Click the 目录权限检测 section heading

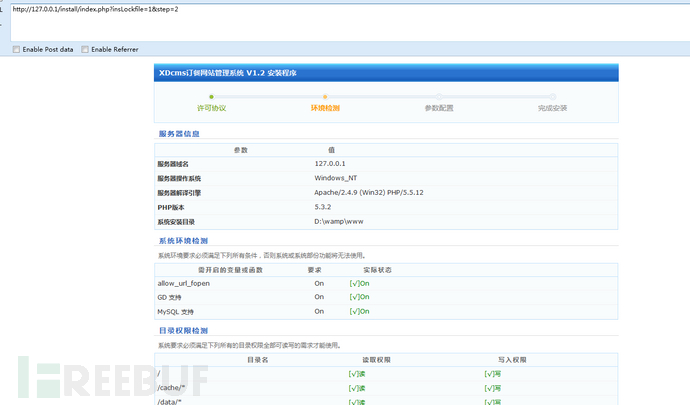(x=183, y=331)
